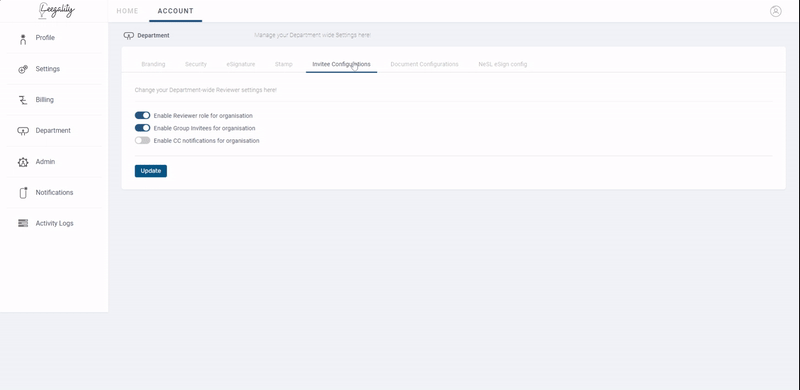Open the Security tab
Viewport: 800px width, 390px height.
196,64
